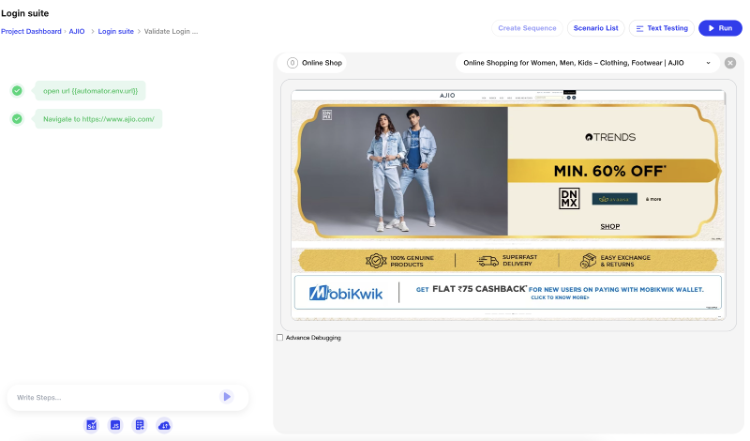Click the play arrow beside Write Steps

(227, 397)
